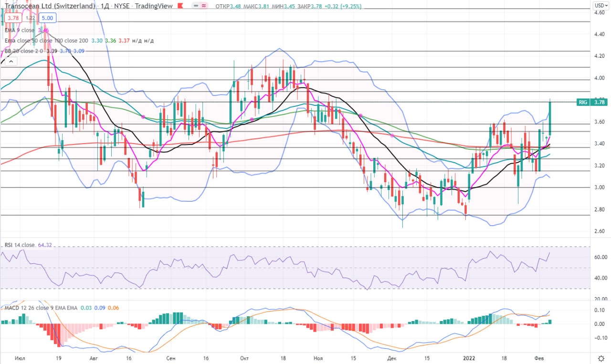Open chart settings gear icon
611x364 pixels.
(x=601, y=358)
